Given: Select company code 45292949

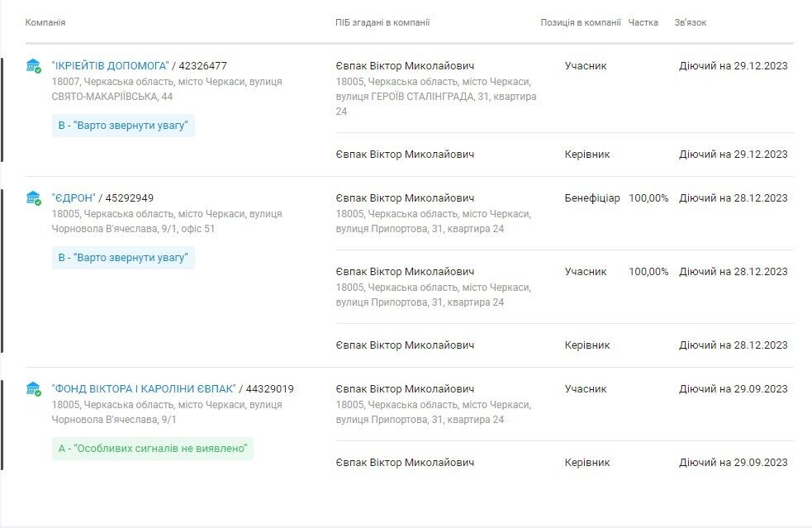Looking at the screenshot, I should click(130, 198).
